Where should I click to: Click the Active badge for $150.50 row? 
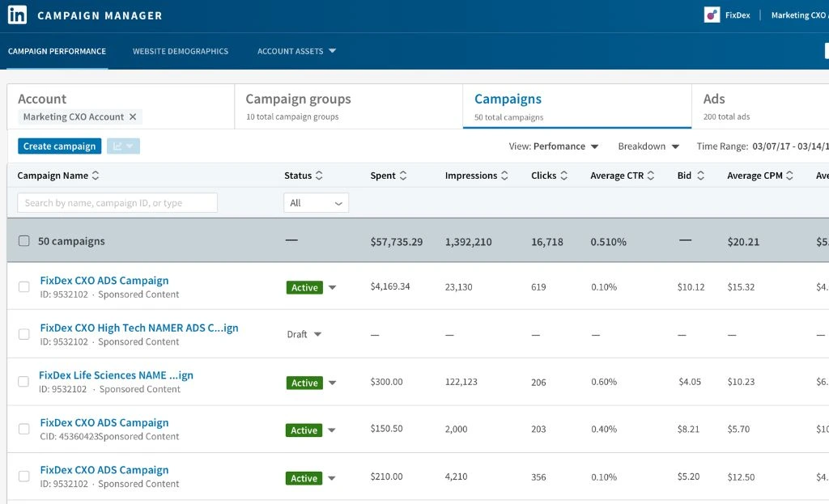pyautogui.click(x=304, y=430)
